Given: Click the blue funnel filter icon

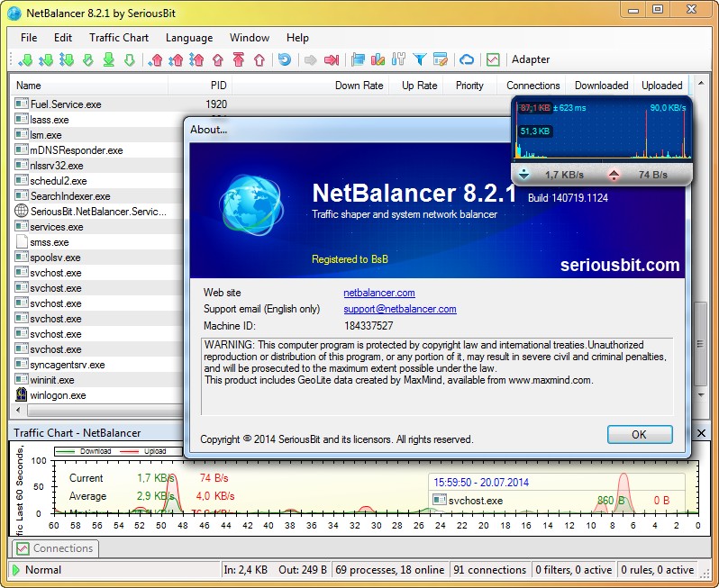Looking at the screenshot, I should [420, 59].
